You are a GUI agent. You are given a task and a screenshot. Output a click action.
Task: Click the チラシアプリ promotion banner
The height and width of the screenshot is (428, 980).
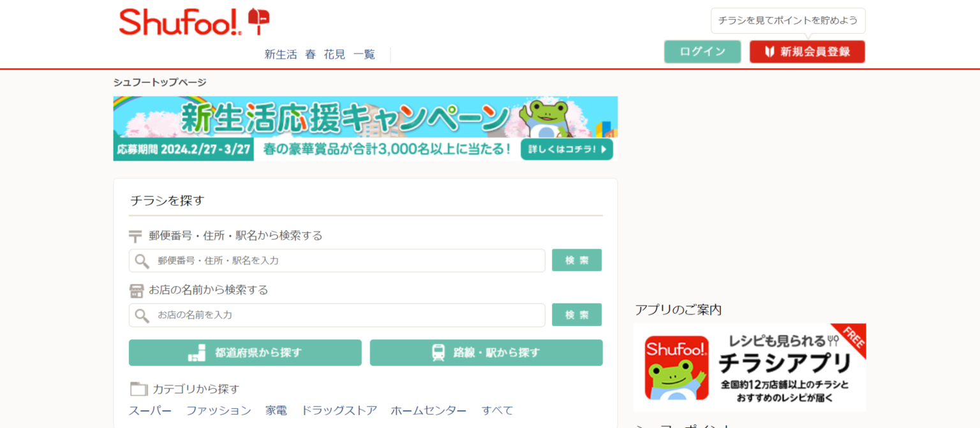point(750,367)
